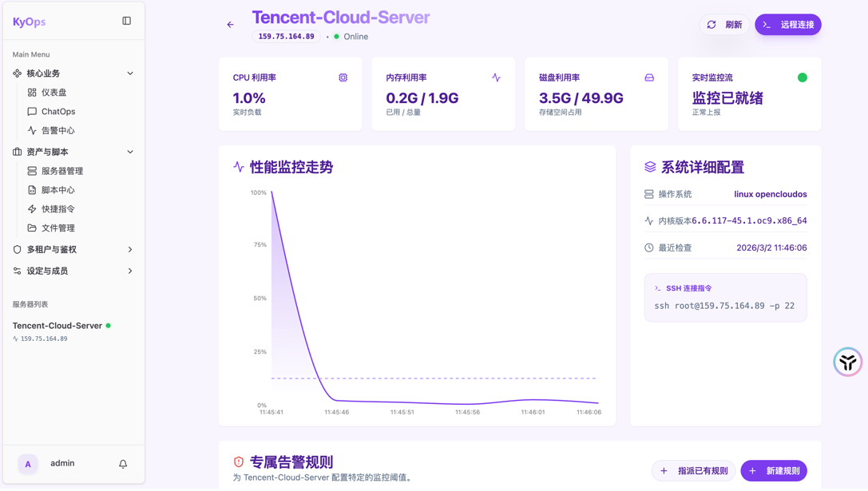Open the ChatOps menu item
Screen dimensions: 868x491
coord(58,112)
